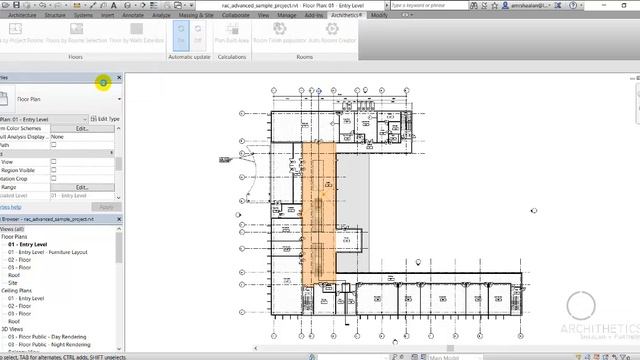Close the Properties panel
The width and height of the screenshot is (640, 360).
pos(119,77)
